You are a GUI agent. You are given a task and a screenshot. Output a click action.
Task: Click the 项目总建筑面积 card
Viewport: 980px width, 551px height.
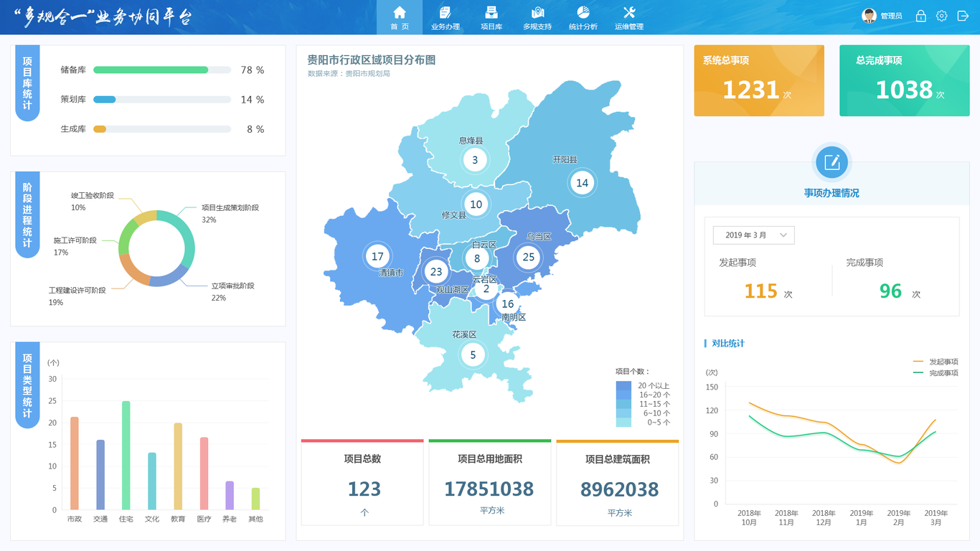point(618,483)
